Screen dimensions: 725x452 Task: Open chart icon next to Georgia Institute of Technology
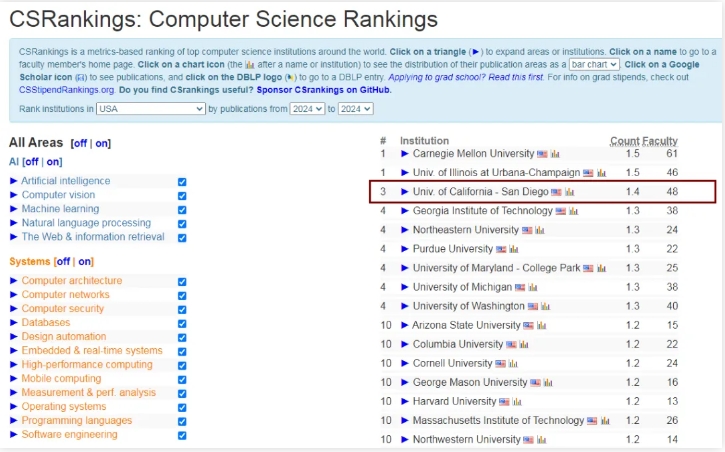point(574,211)
